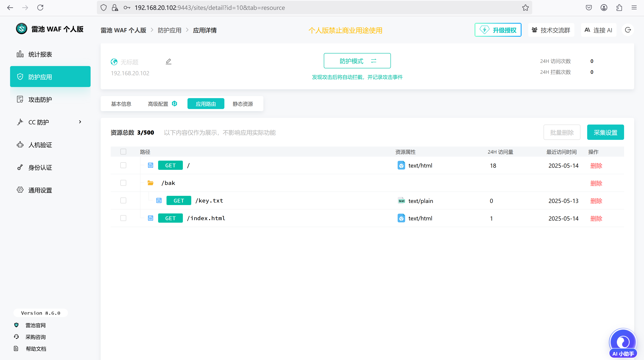
Task: Switch mode via 防护模式 button
Action: (x=357, y=61)
